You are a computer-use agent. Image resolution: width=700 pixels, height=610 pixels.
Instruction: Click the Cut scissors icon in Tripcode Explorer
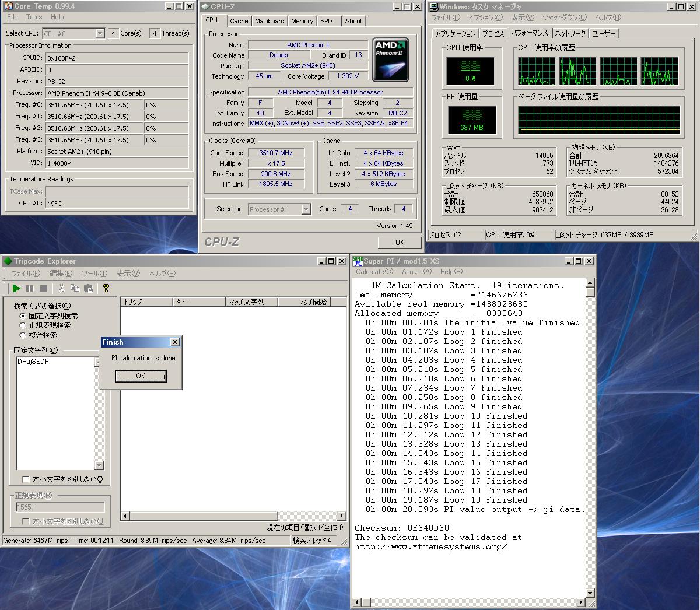pos(61,288)
